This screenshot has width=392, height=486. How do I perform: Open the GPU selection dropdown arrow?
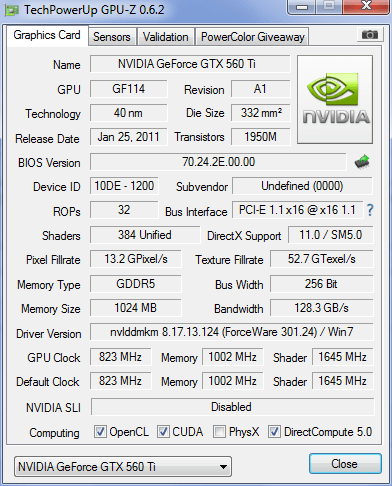223,467
